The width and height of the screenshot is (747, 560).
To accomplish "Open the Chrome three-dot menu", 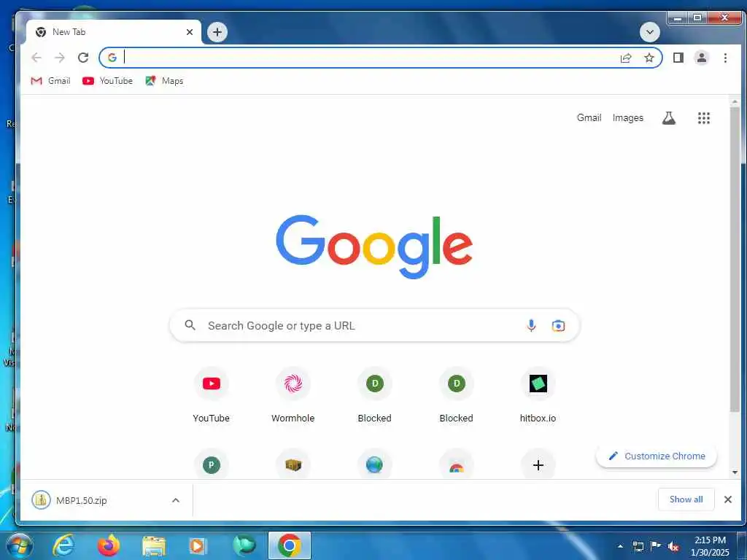I will [725, 58].
